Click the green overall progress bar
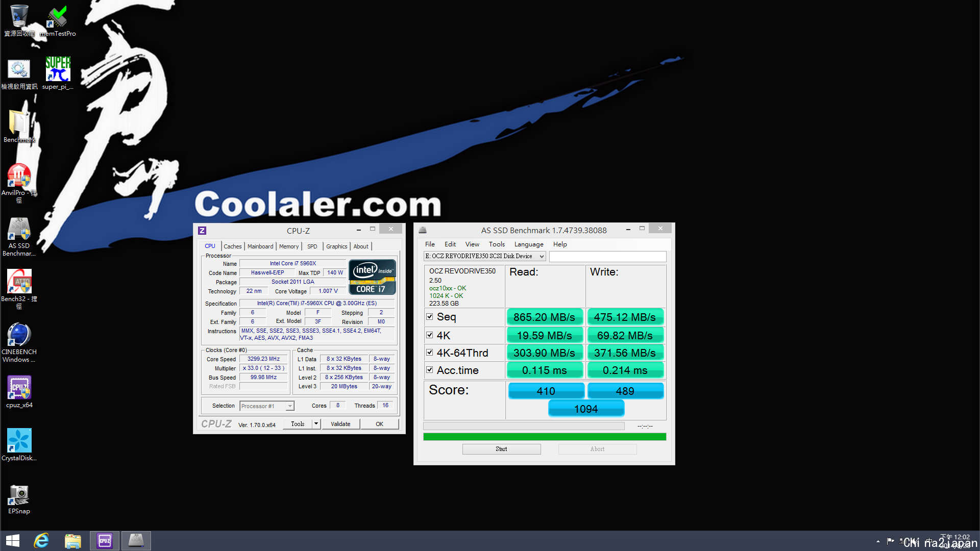This screenshot has width=980, height=551. [x=545, y=437]
